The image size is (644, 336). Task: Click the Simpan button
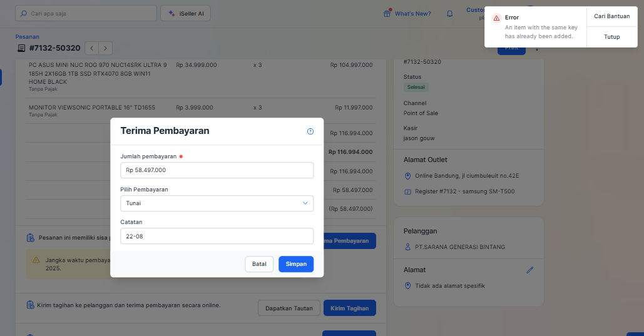click(296, 264)
